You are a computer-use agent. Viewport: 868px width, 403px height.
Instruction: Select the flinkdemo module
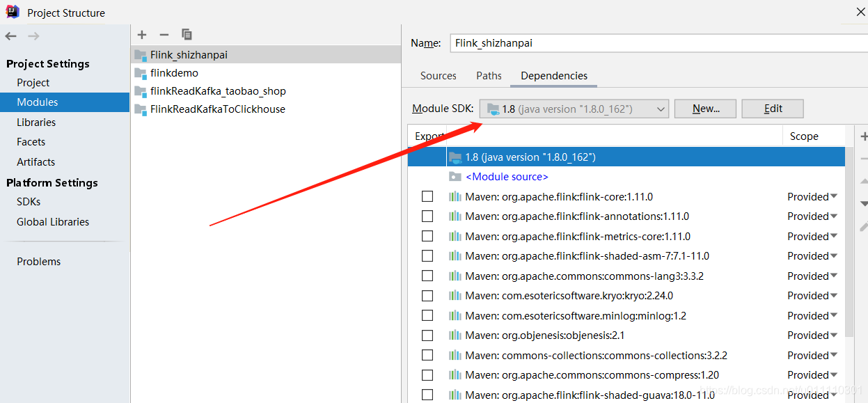[177, 72]
